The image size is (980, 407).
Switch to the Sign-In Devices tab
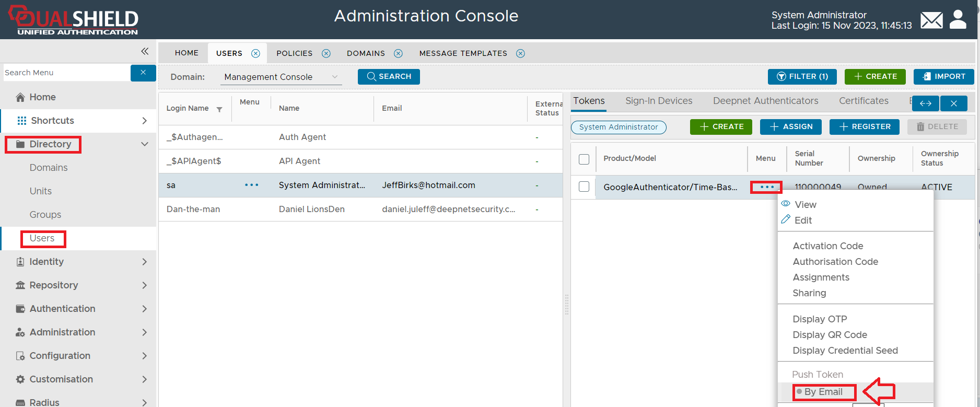tap(659, 101)
